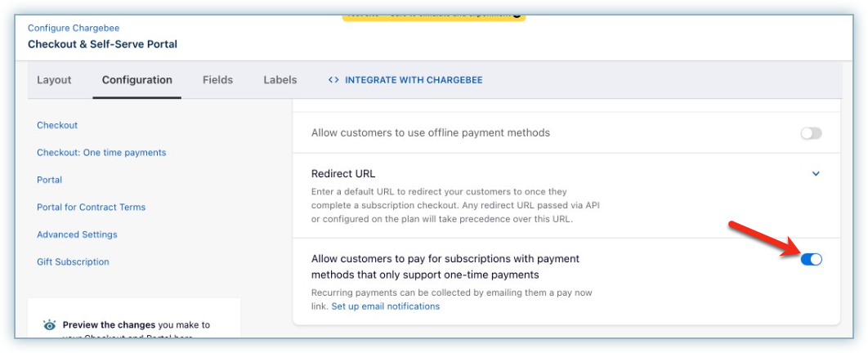868x353 pixels.
Task: Select the Configuration tab
Action: pyautogui.click(x=136, y=80)
